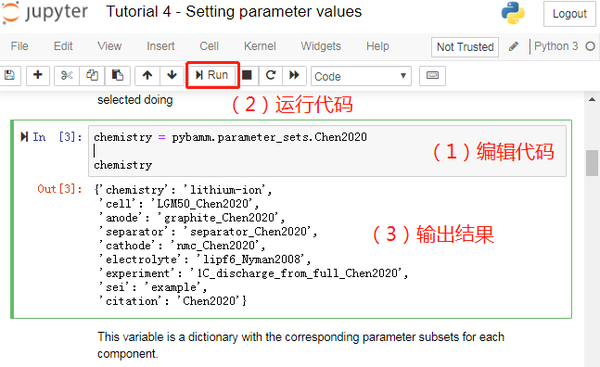Click the Not Trusted button
The width and height of the screenshot is (600, 367).
465,47
